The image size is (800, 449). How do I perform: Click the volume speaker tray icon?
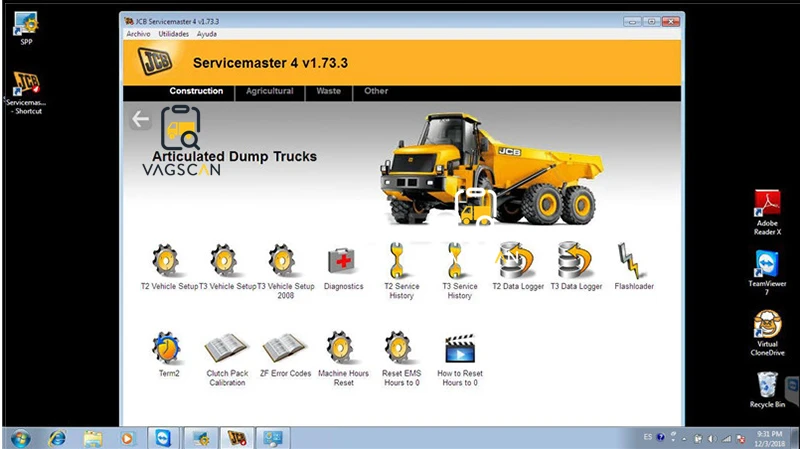pyautogui.click(x=712, y=438)
